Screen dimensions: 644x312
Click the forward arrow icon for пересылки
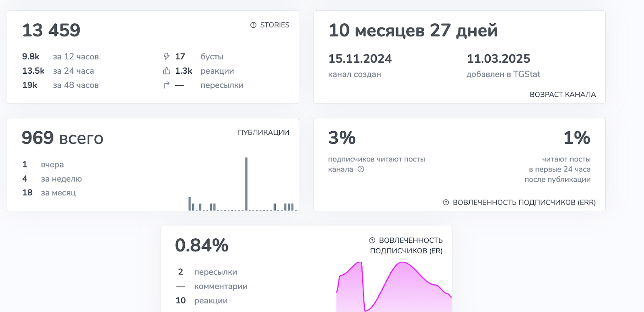click(167, 85)
